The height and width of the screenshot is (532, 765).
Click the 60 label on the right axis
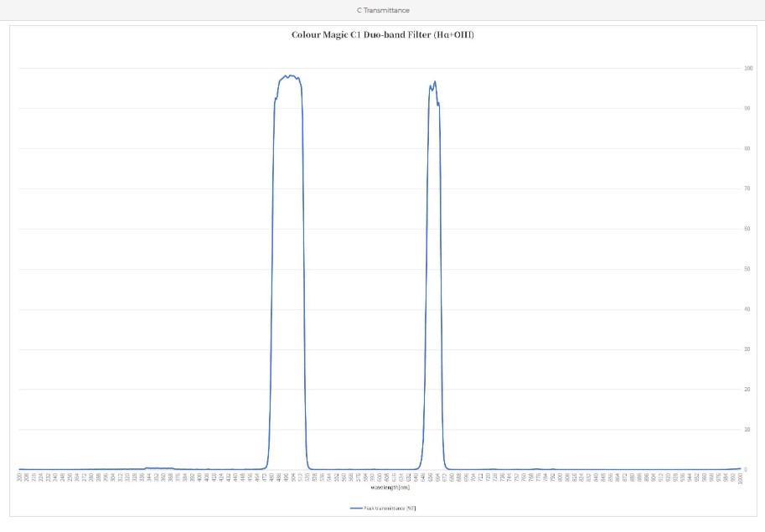(747, 229)
